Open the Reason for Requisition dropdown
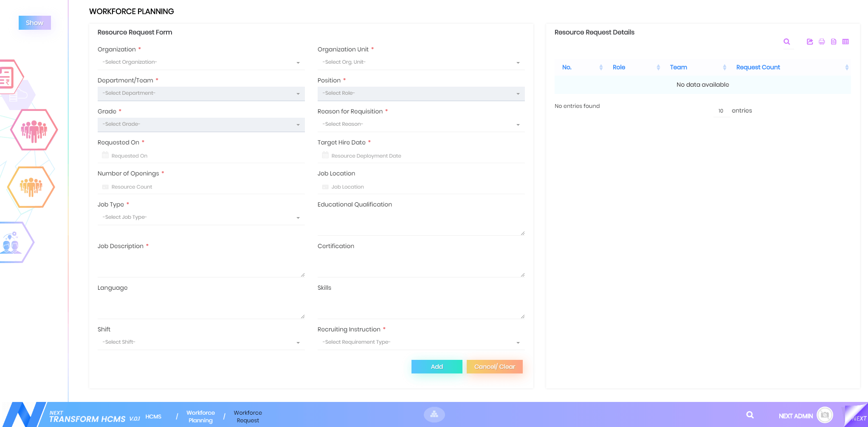This screenshot has width=868, height=427. [421, 124]
